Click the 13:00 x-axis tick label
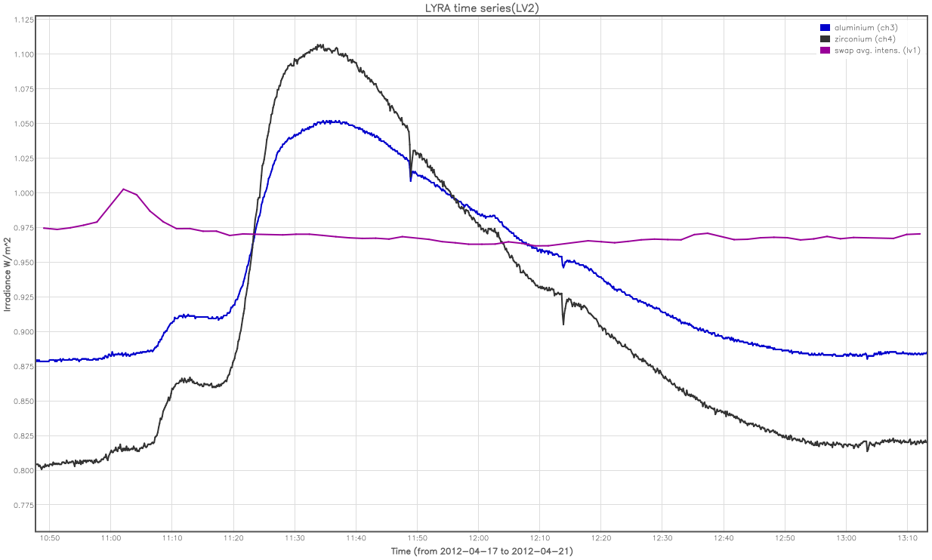 847,538
